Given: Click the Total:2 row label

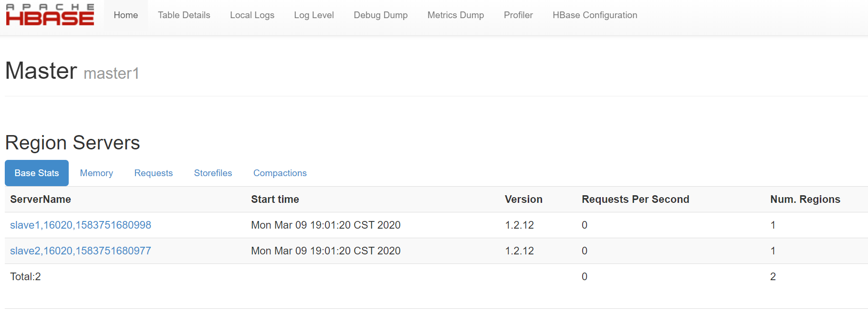Looking at the screenshot, I should tap(25, 277).
